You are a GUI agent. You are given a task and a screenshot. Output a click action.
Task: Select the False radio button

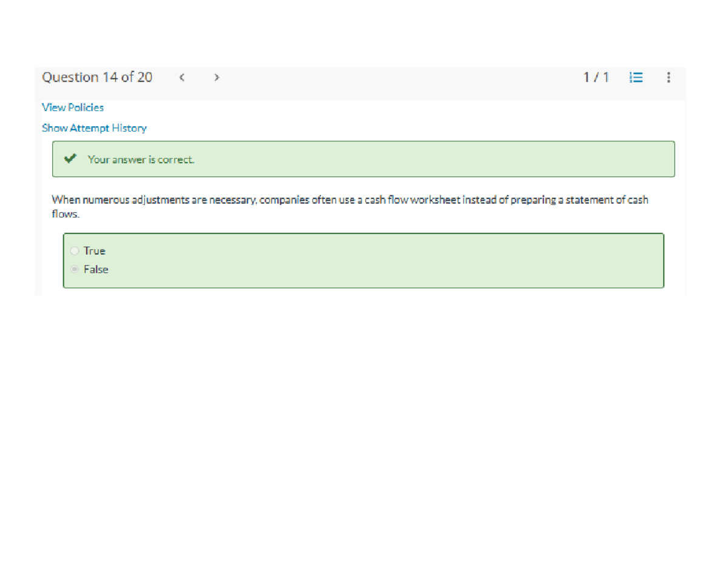(x=75, y=269)
